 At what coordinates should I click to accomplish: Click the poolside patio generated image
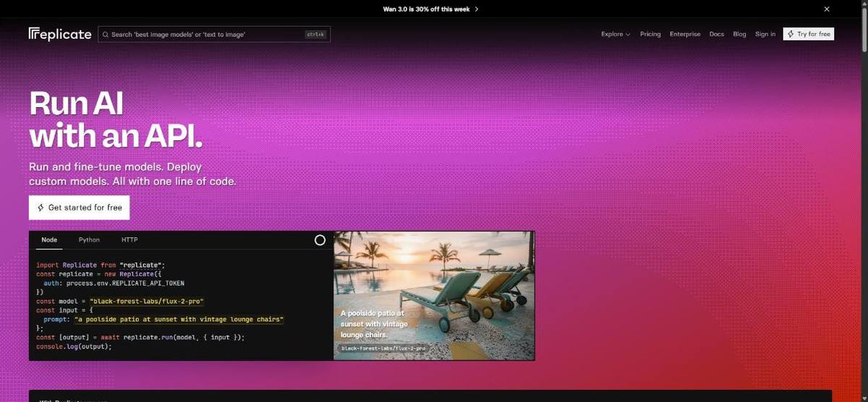[x=434, y=295]
